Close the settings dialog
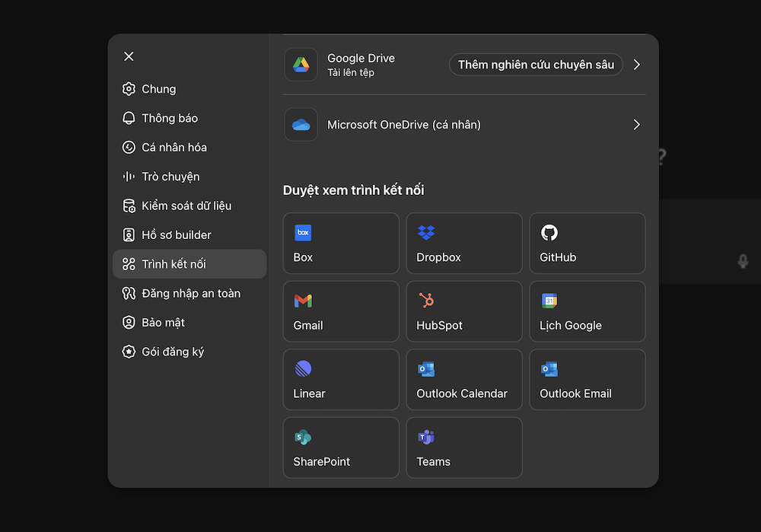Image resolution: width=761 pixels, height=532 pixels. pos(129,56)
